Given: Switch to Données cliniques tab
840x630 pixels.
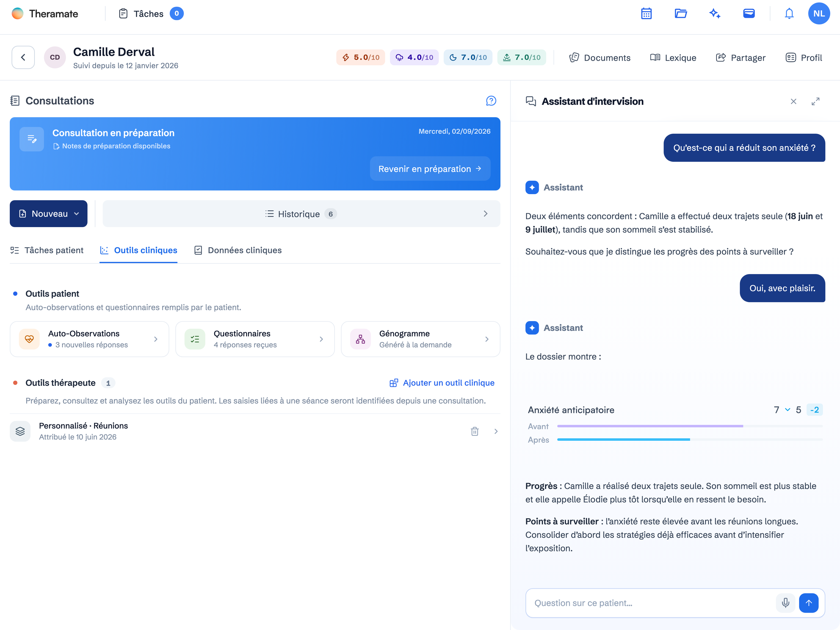Looking at the screenshot, I should click(238, 250).
